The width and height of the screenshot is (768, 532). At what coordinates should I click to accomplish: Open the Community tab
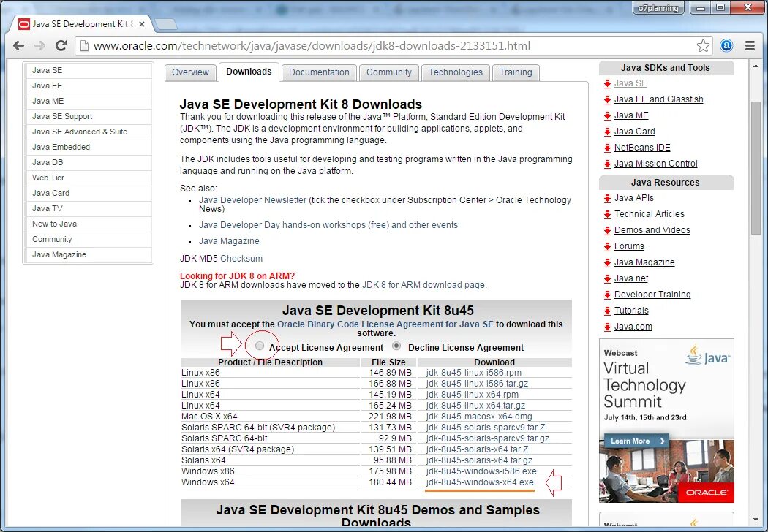tap(389, 72)
